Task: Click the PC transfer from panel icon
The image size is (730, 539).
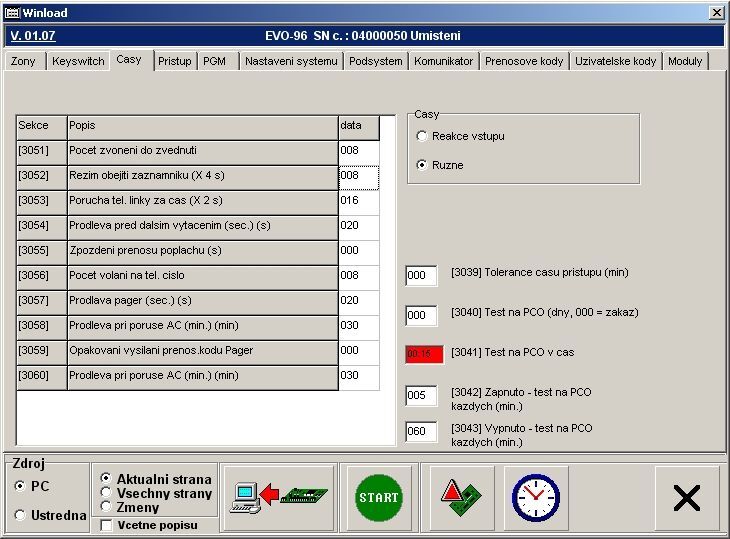Action: [279, 497]
